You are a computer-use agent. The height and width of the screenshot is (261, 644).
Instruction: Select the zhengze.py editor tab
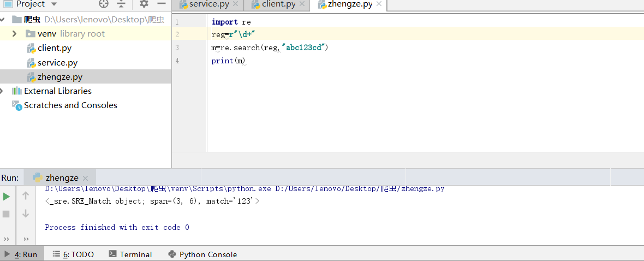350,4
